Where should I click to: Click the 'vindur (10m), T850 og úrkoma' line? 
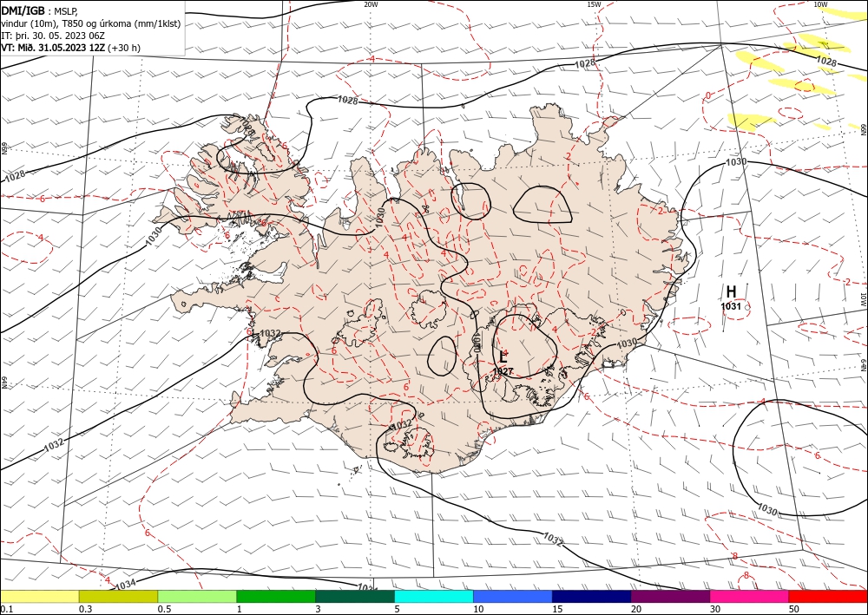click(91, 23)
